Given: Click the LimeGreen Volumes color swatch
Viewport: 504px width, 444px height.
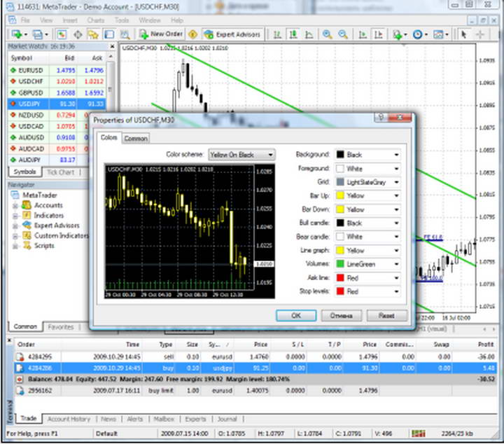Looking at the screenshot, I should coord(341,264).
